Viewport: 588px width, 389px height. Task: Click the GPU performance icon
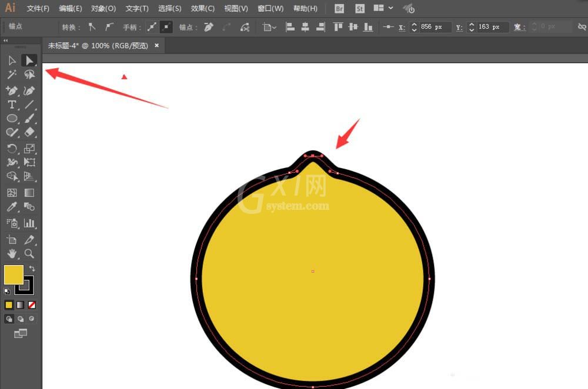[x=409, y=8]
